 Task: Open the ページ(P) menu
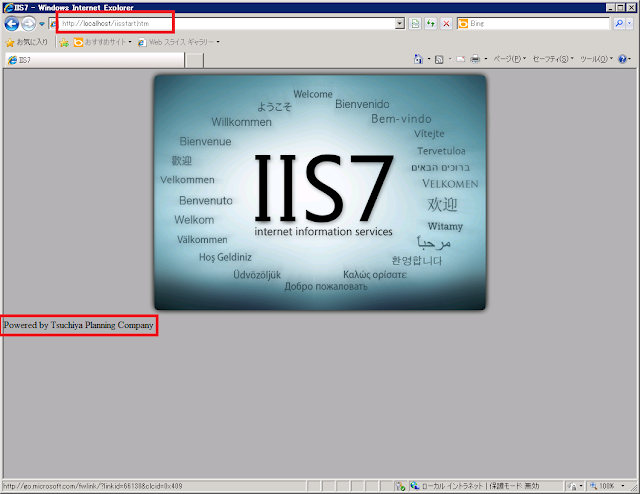[510, 59]
